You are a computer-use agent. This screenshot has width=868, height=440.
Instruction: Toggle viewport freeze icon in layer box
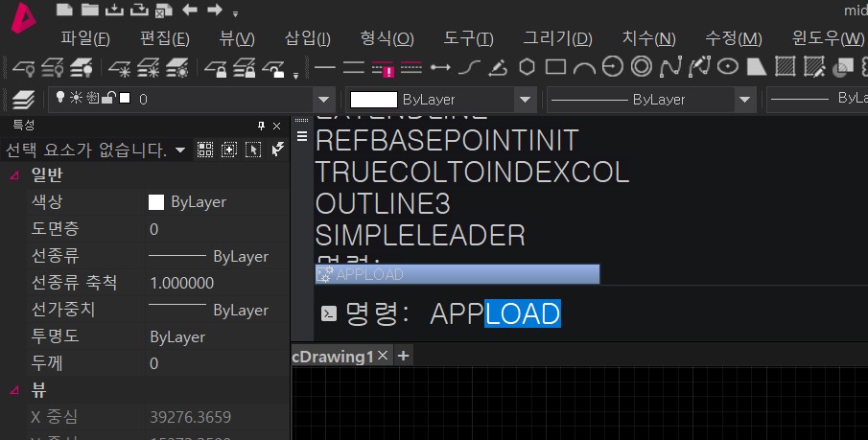[92, 98]
